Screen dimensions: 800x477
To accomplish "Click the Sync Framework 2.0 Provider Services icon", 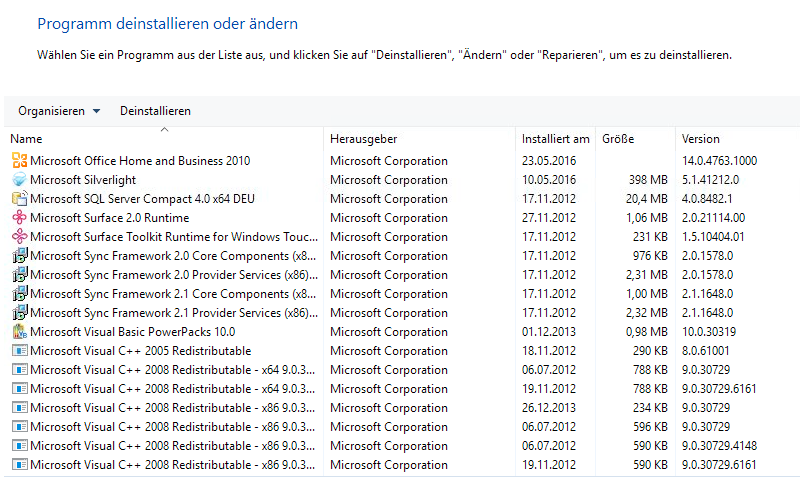I will (19, 274).
